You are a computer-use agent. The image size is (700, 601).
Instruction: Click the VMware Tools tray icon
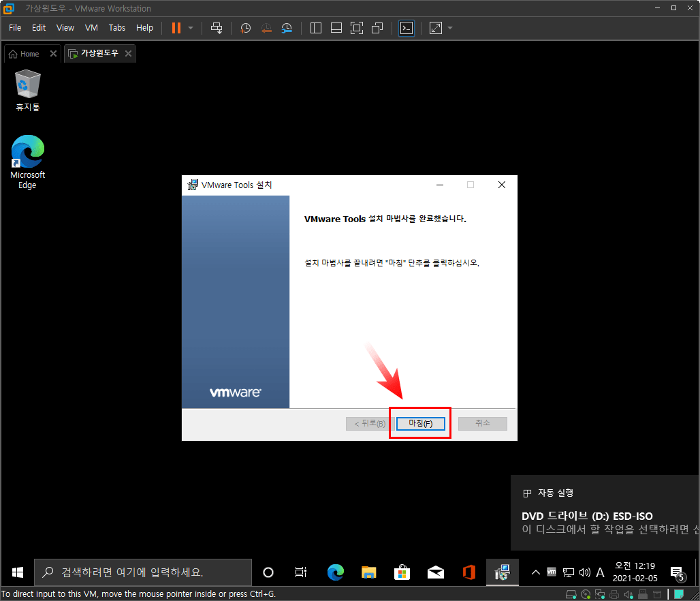click(x=552, y=572)
